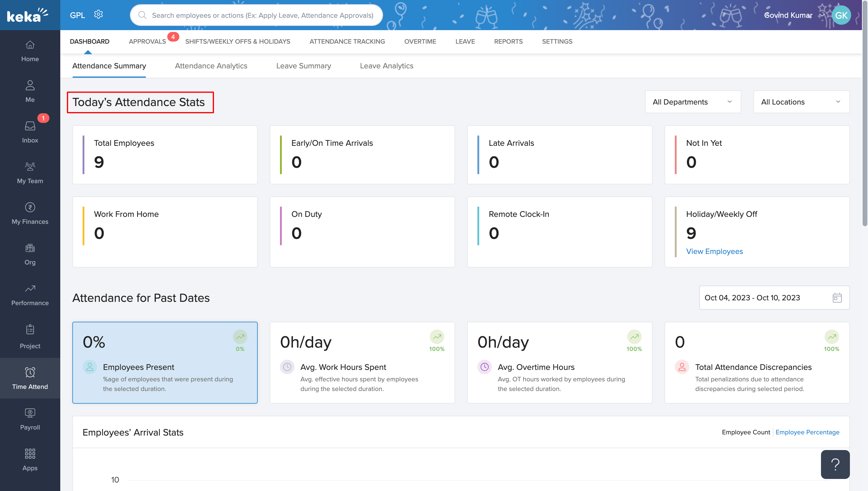Switch chart to Employee Count

tap(746, 432)
